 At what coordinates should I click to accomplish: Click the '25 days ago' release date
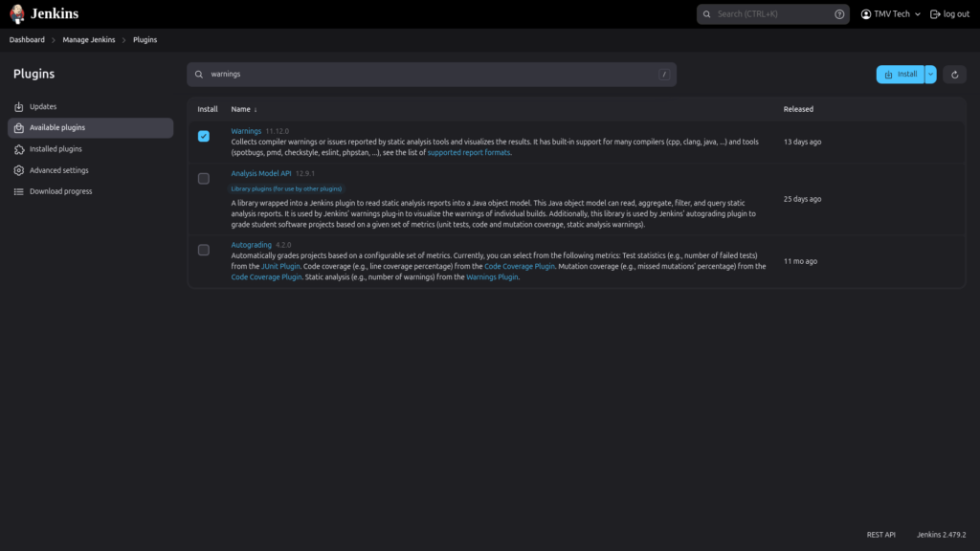803,199
